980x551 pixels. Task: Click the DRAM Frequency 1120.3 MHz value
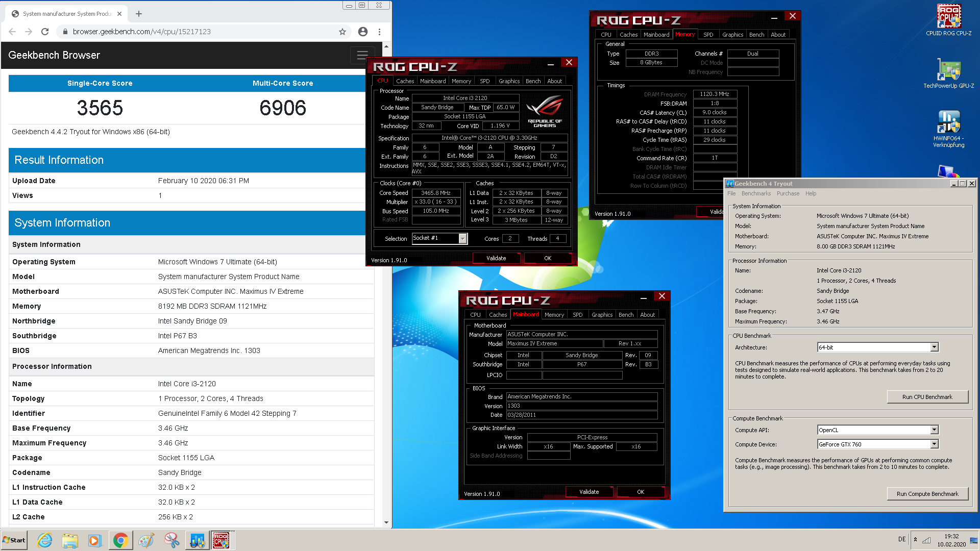715,94
